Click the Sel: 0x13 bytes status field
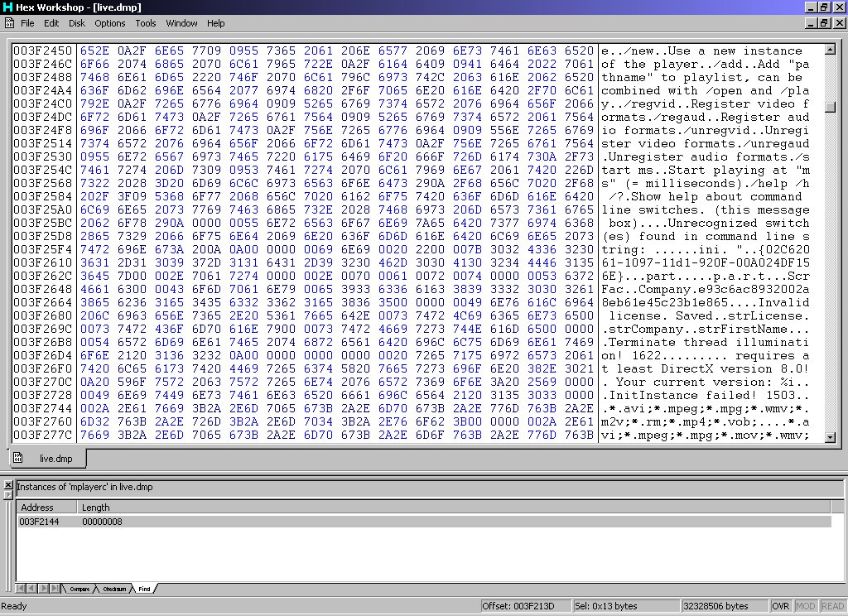Screen dimensions: 848x616 pos(626,606)
